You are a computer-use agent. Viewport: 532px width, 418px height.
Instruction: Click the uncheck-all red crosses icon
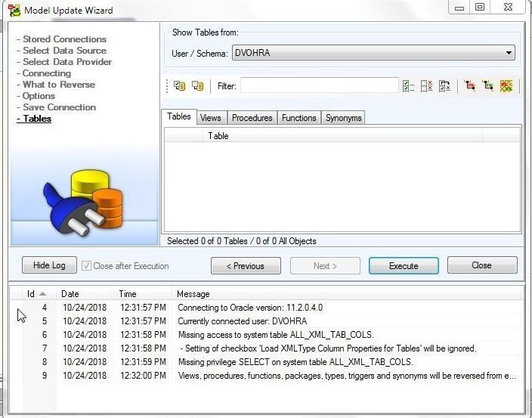coord(426,86)
